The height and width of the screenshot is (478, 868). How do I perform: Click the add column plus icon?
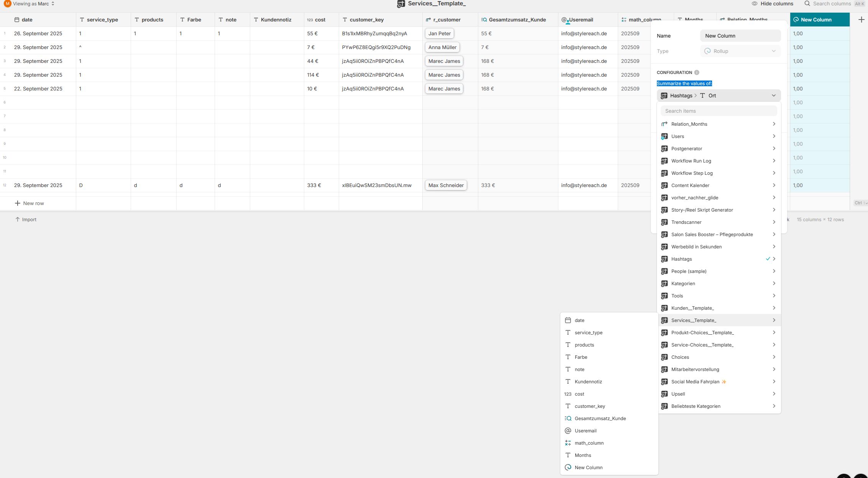(861, 20)
